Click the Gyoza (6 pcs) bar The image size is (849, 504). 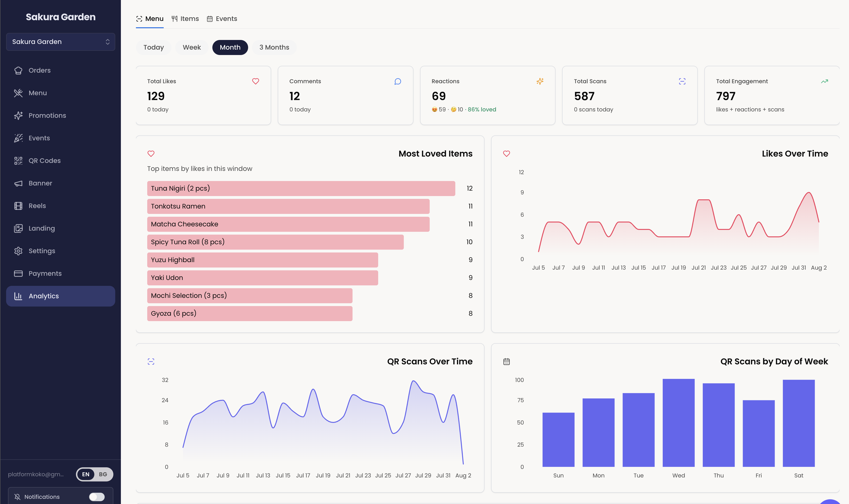pyautogui.click(x=250, y=314)
